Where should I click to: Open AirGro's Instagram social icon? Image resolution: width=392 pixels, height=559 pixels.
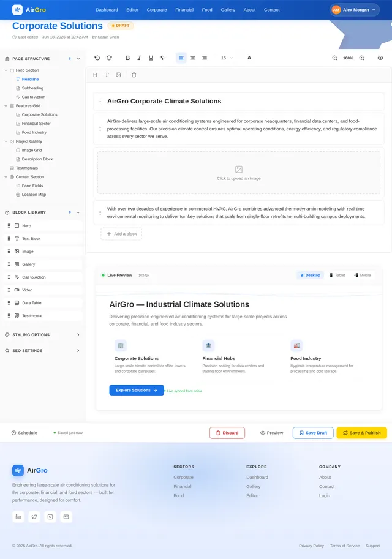50,517
